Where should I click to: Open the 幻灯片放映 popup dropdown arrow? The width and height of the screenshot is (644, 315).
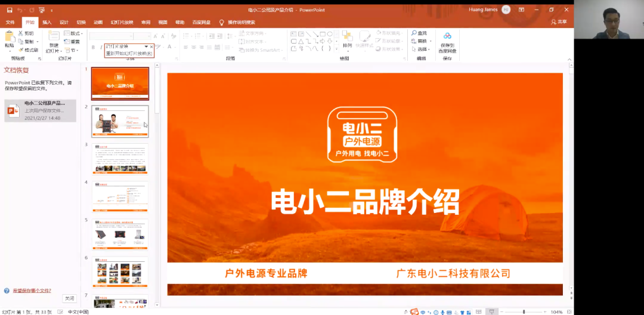pyautogui.click(x=146, y=47)
